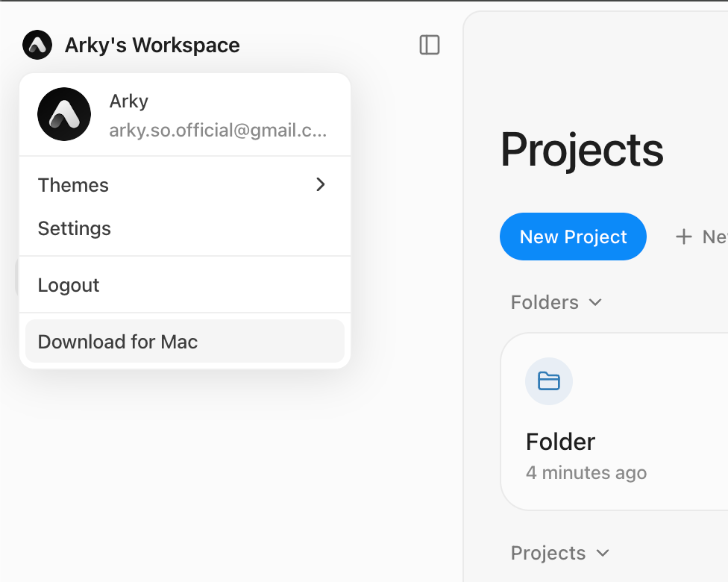Open the Themes submenu
This screenshot has height=582, width=728.
point(74,185)
